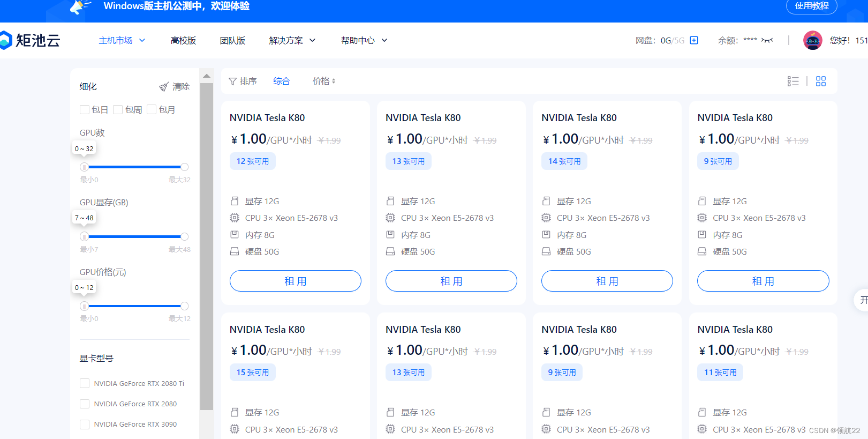Image resolution: width=868 pixels, height=439 pixels.
Task: Click 显存 icon in 12 张可用 card
Action: [235, 201]
